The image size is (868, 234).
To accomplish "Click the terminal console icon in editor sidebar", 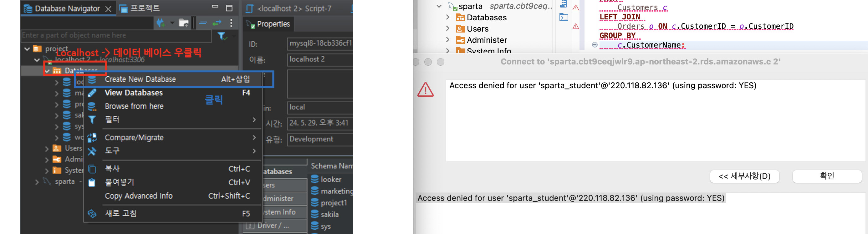I will coord(564,17).
